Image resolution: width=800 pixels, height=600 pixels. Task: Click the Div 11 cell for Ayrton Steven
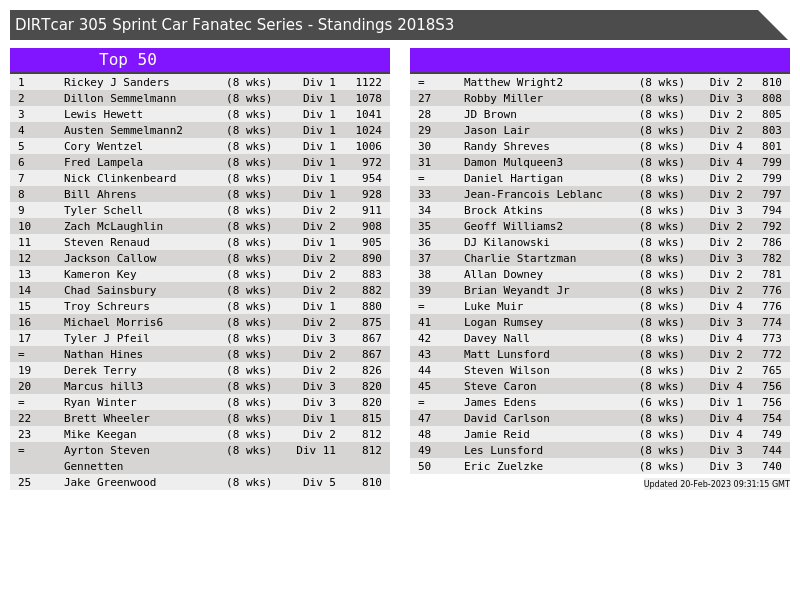point(316,450)
